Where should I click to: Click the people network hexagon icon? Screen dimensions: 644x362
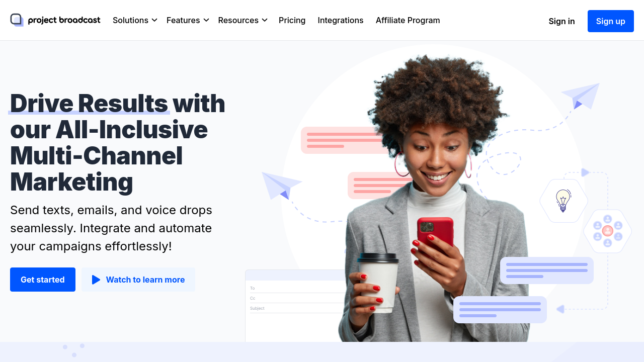pyautogui.click(x=607, y=231)
